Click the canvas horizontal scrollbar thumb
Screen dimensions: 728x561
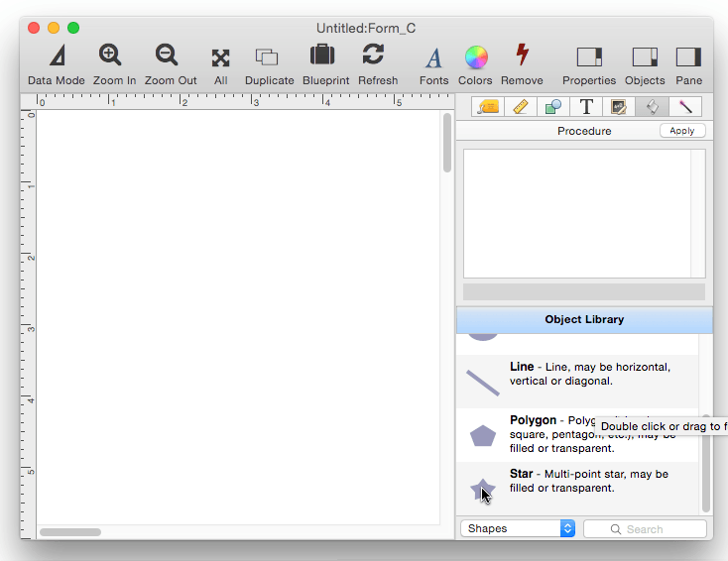click(x=70, y=532)
